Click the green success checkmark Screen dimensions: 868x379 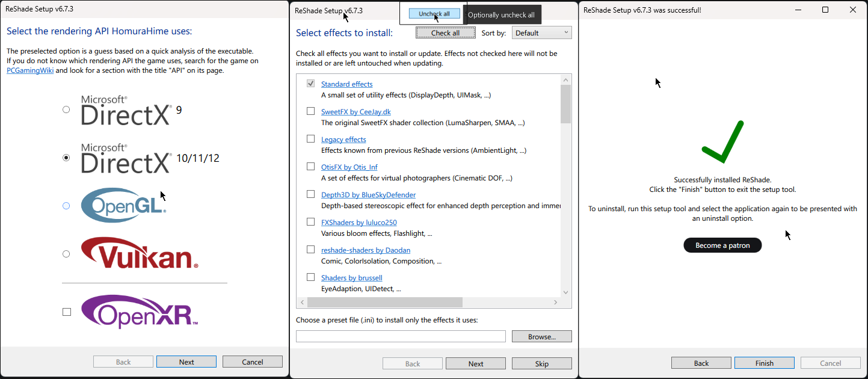click(x=722, y=142)
